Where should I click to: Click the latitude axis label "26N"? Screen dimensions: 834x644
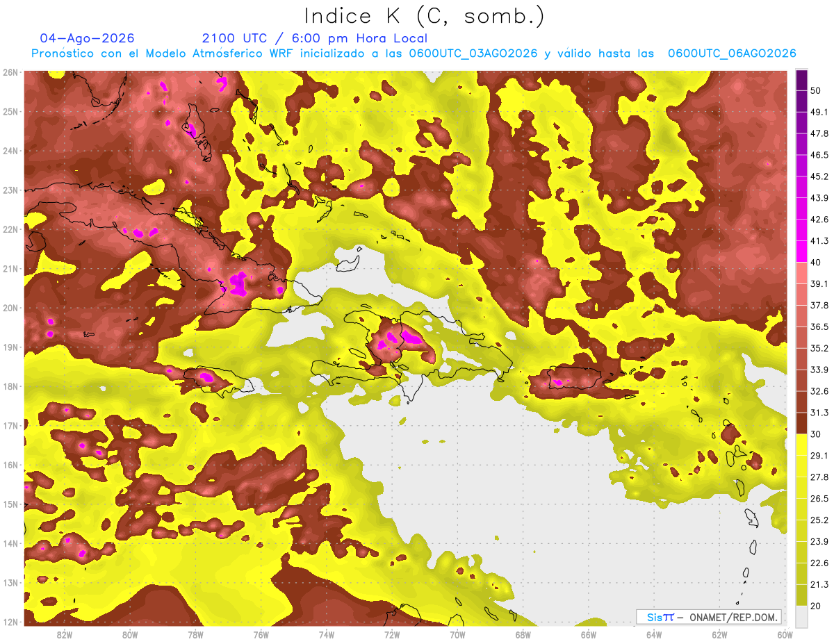[10, 72]
